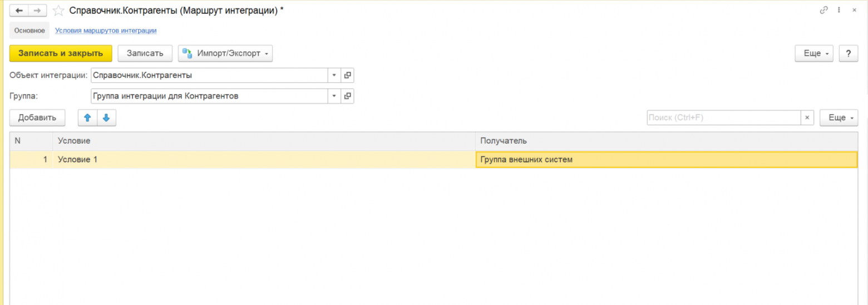Click the Условие column header
The height and width of the screenshot is (305, 868).
pyautogui.click(x=264, y=141)
